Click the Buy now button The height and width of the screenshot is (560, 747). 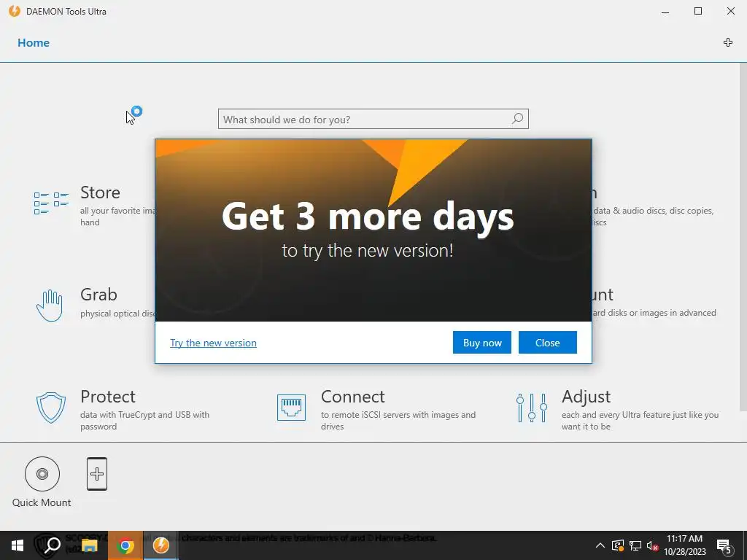482,343
